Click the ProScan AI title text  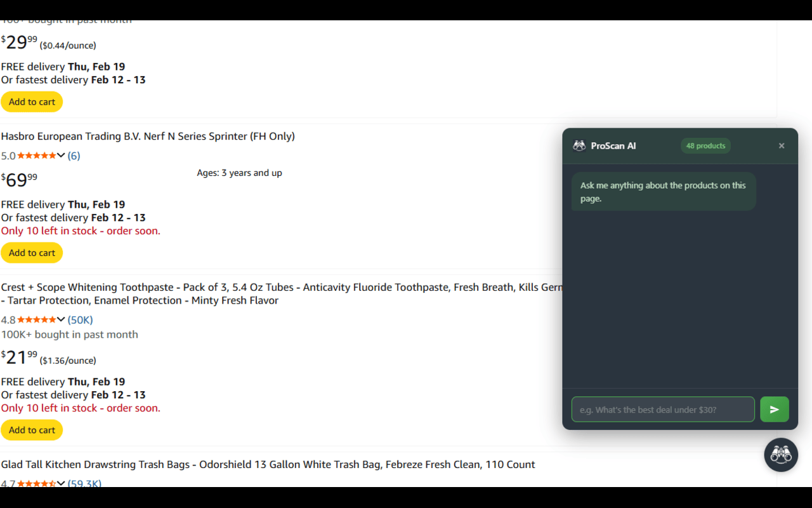[x=613, y=146]
